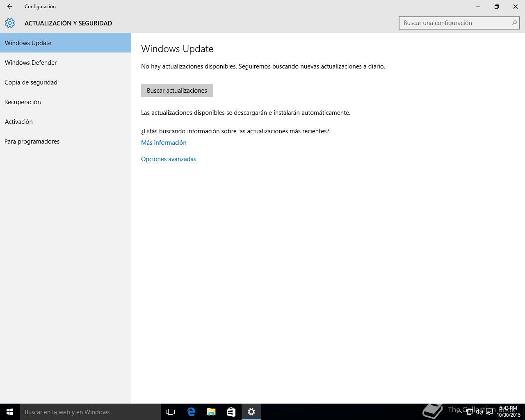
Task: Click the ACTUALIZACIÓN Y SEGURIDAD title
Action: [x=68, y=23]
